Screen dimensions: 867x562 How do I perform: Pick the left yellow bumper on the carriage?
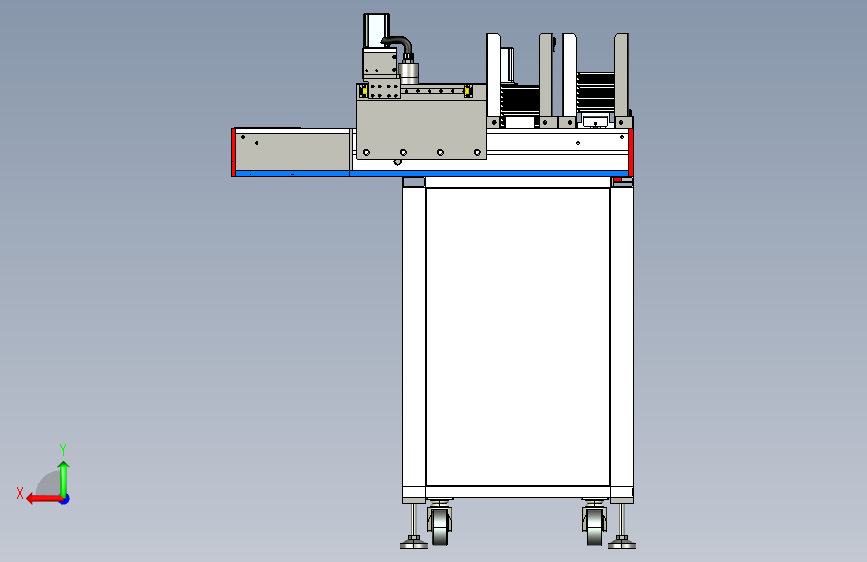point(364,91)
